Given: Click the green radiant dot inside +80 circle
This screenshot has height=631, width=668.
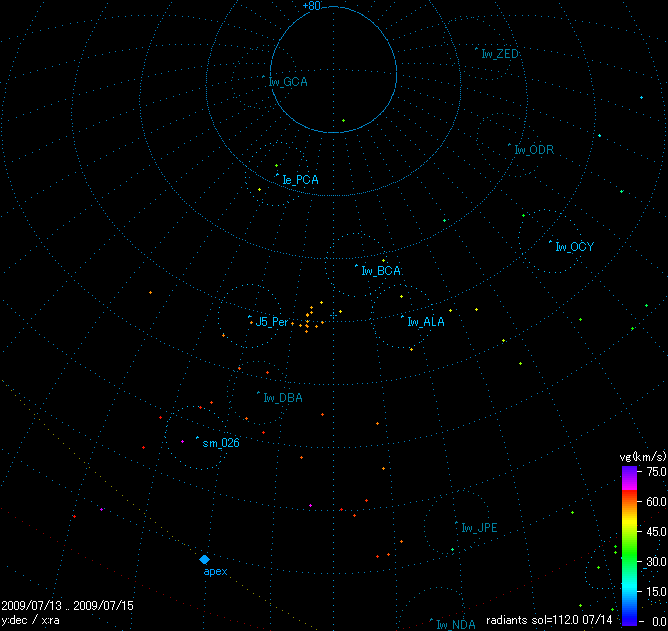Looking at the screenshot, I should (344, 121).
